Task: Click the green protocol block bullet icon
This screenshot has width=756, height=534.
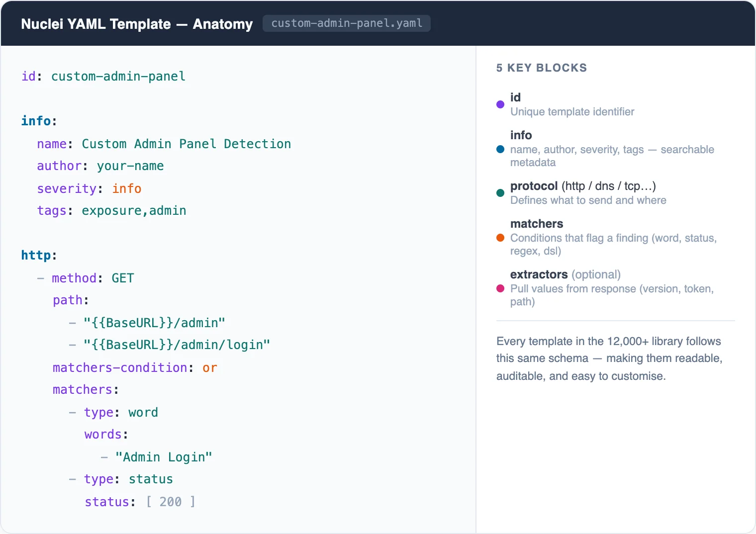Action: pos(500,193)
